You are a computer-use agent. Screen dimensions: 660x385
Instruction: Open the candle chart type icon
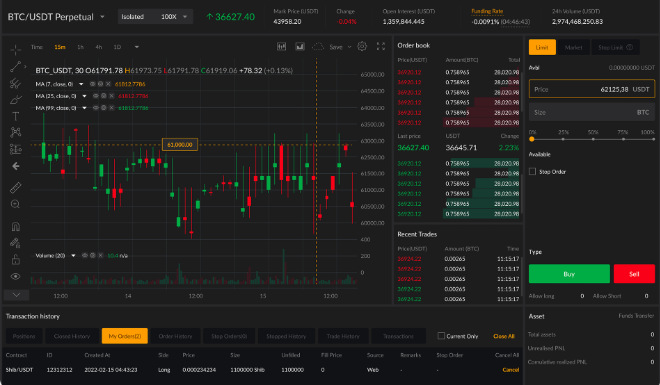click(281, 47)
